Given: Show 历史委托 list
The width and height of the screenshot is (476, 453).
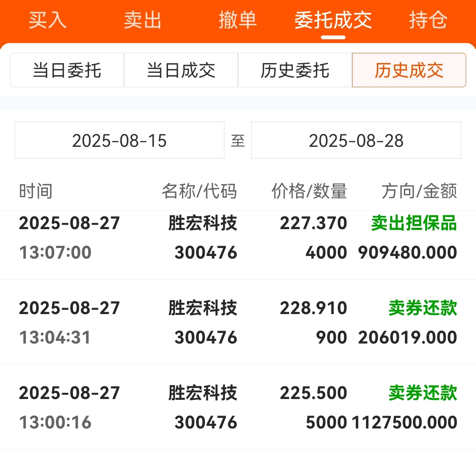Looking at the screenshot, I should tap(295, 70).
